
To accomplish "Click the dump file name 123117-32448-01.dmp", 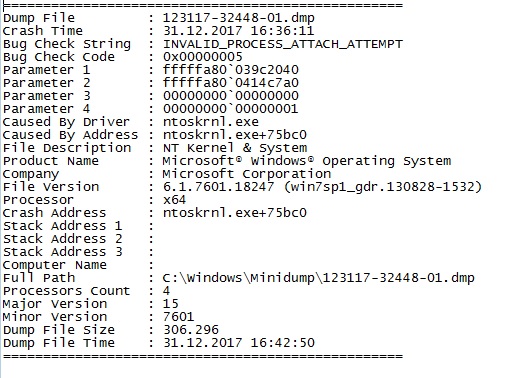I will (239, 18).
